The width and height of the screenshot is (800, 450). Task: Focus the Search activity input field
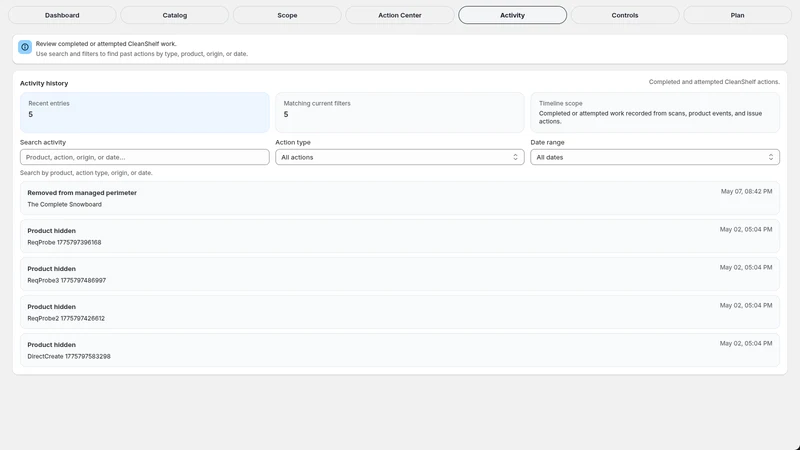[x=144, y=157]
